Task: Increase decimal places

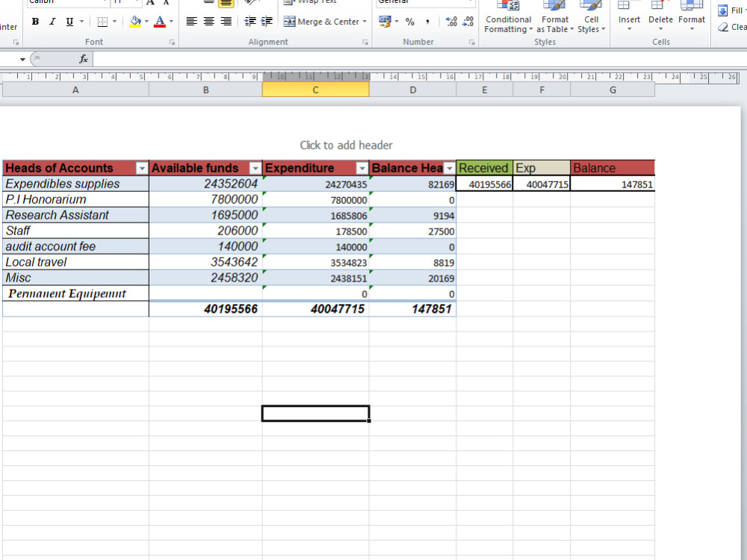Action: (x=451, y=22)
